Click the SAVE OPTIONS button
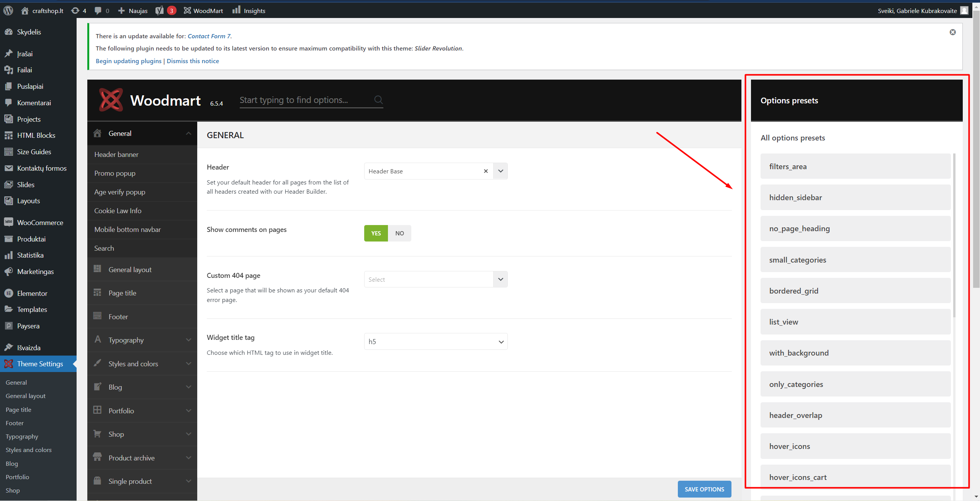 coord(704,489)
